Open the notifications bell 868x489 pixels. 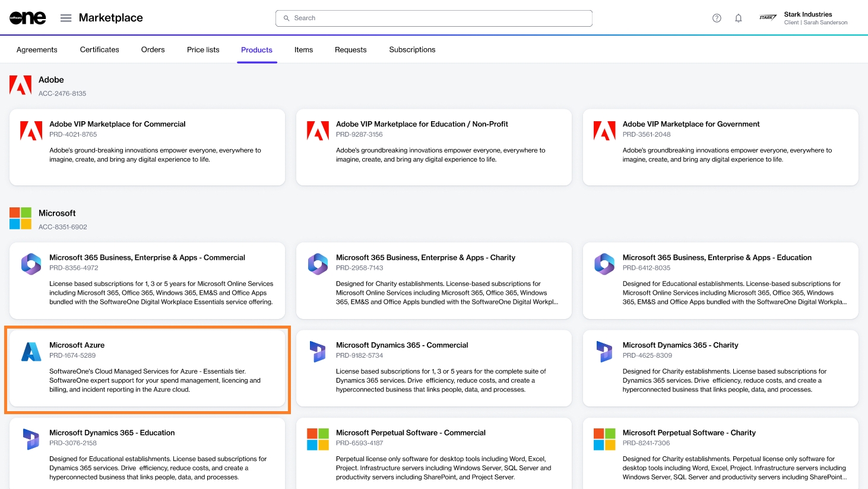coord(739,18)
